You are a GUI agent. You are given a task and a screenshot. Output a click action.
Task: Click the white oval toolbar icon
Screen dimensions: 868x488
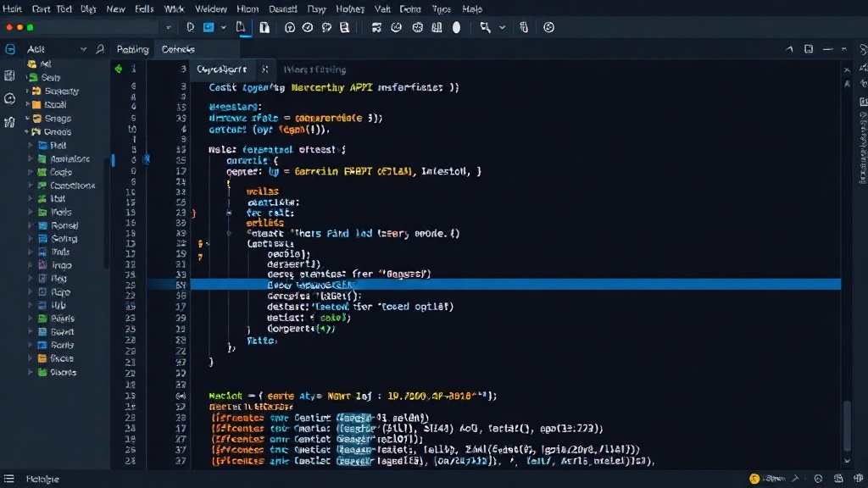point(456,28)
